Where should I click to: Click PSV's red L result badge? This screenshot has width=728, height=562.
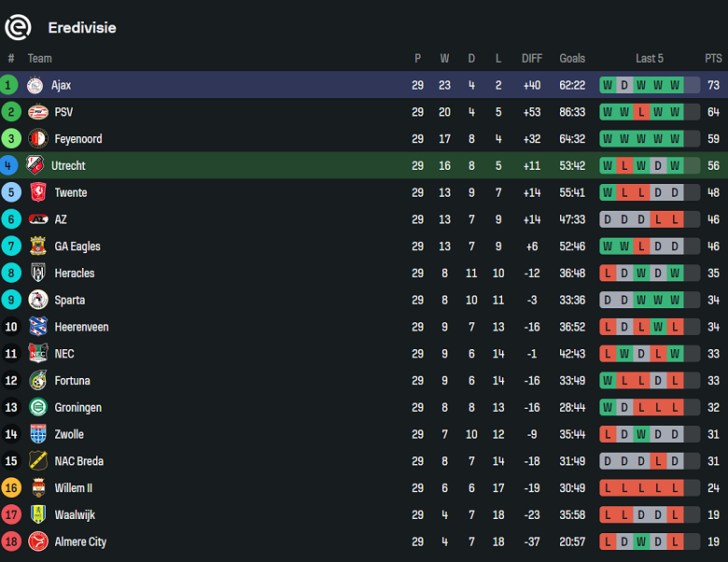point(641,112)
